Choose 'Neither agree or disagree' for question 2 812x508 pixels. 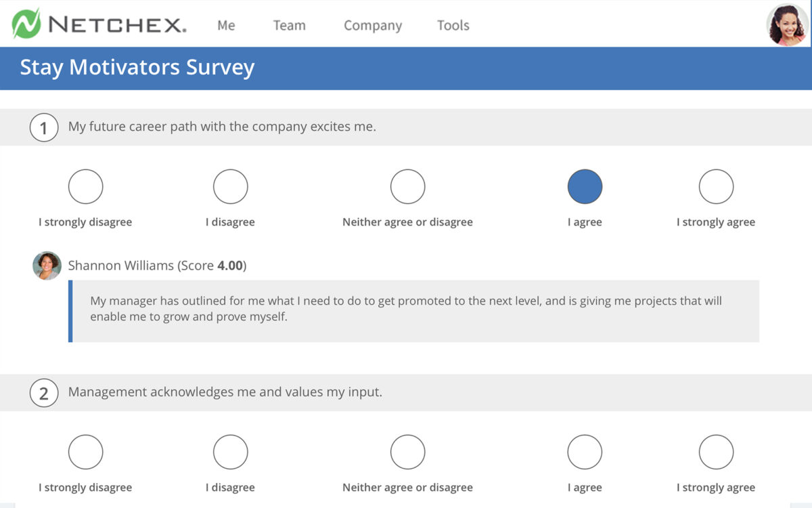tap(408, 452)
